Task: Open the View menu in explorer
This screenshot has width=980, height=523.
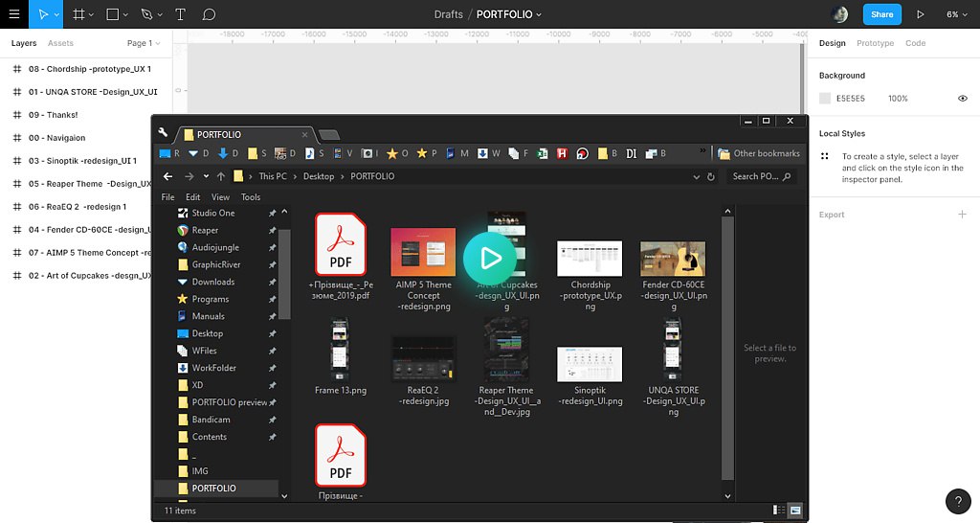Action: (220, 197)
